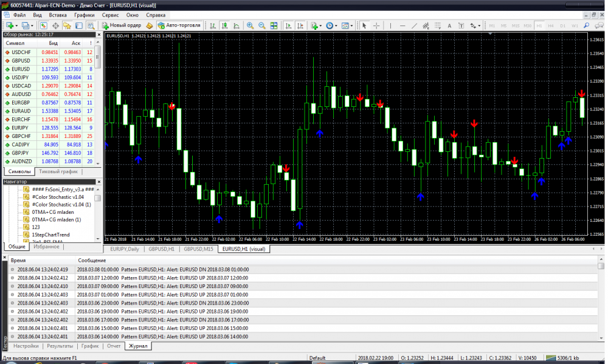608x364 pixels.
Task: Open the GBPUSD,H1 chart tab
Action: coord(161,249)
